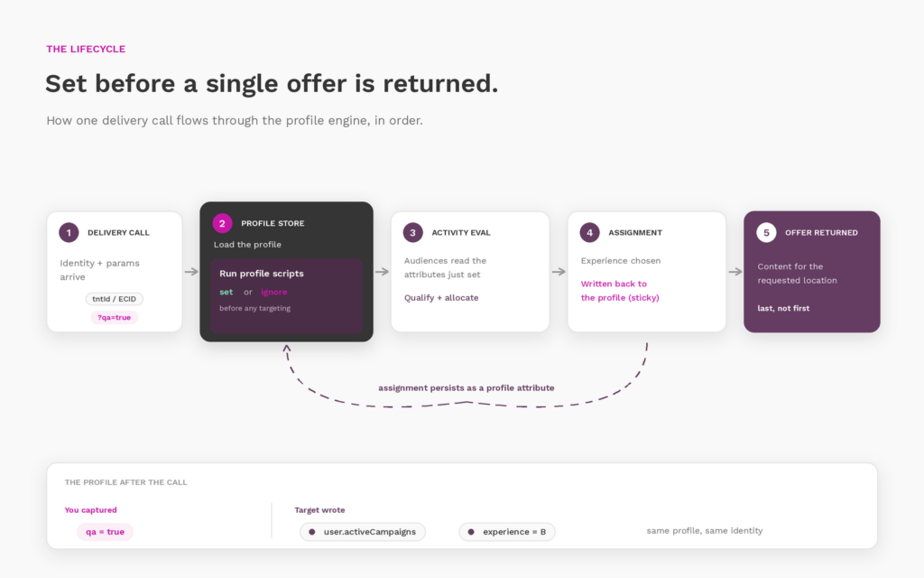Click the number 1 circle for Delivery Call
924x578 pixels.
click(69, 232)
